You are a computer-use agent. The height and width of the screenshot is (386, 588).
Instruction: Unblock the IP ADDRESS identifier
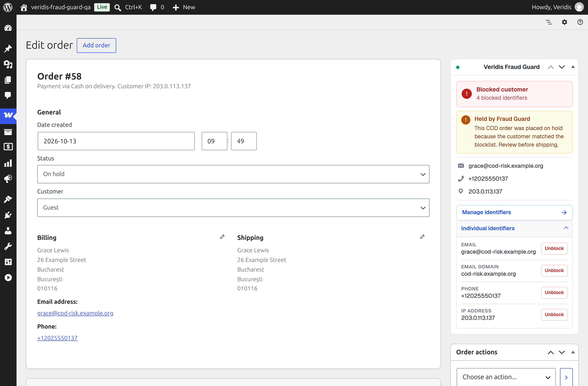pos(554,315)
